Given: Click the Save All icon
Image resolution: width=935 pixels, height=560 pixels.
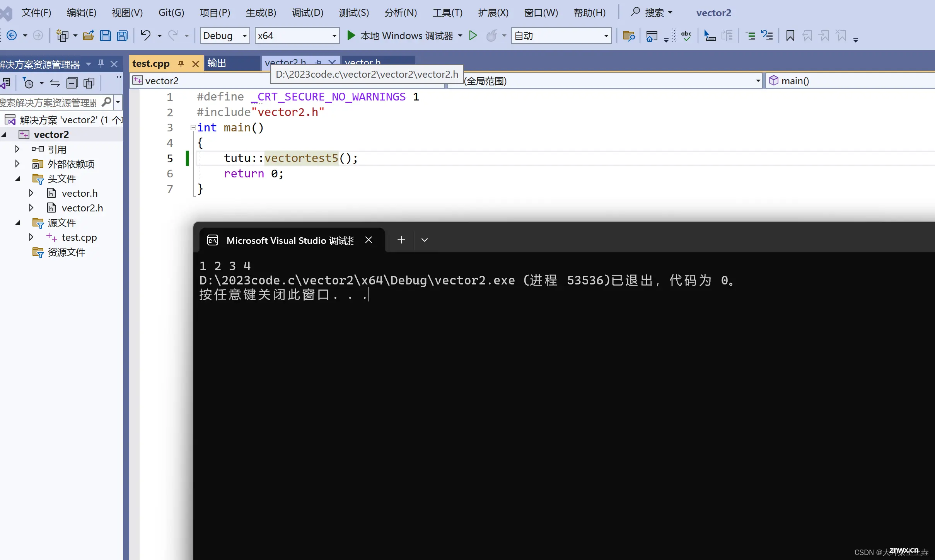Looking at the screenshot, I should 123,36.
